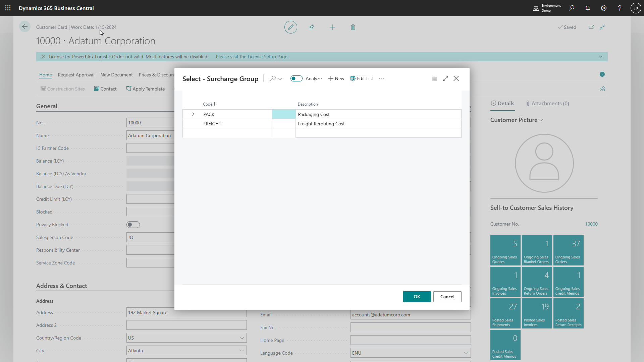This screenshot has width=644, height=362.
Task: Open the Language Code dropdown
Action: click(466, 353)
